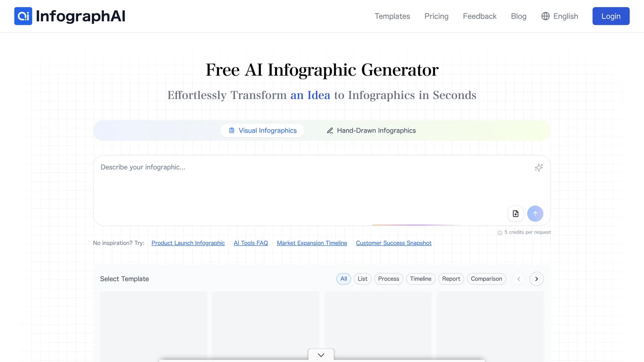
Task: Open the Feedback page
Action: pos(480,16)
